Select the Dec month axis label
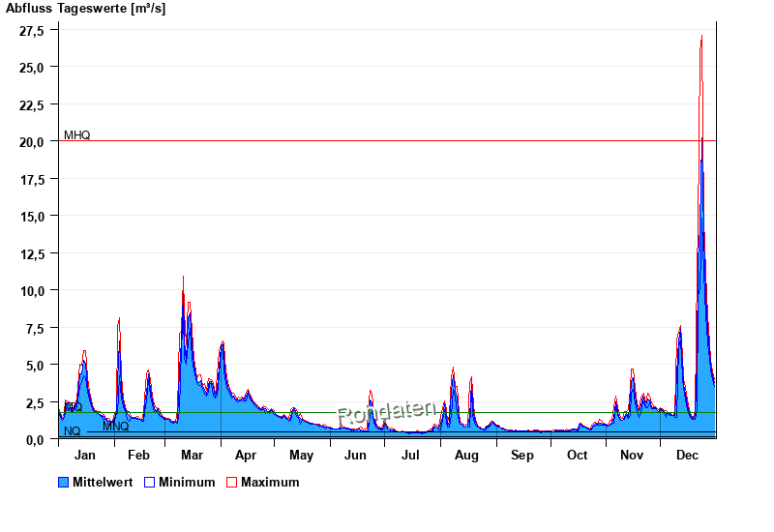 point(687,456)
